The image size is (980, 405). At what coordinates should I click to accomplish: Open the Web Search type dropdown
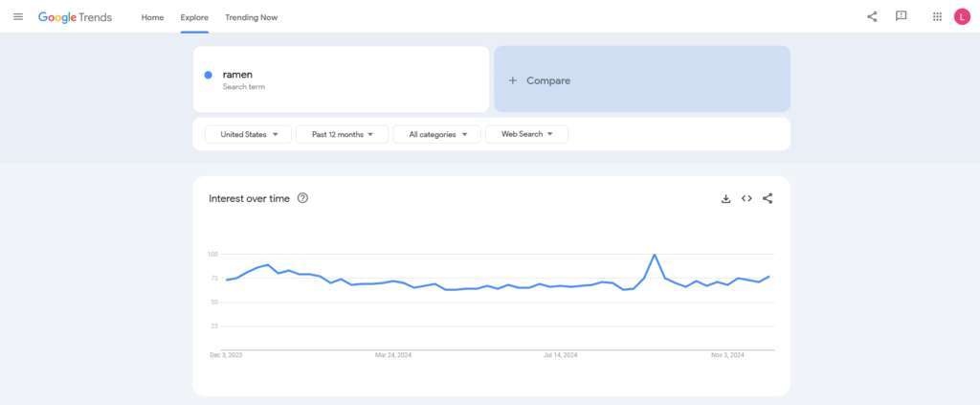[x=526, y=134]
